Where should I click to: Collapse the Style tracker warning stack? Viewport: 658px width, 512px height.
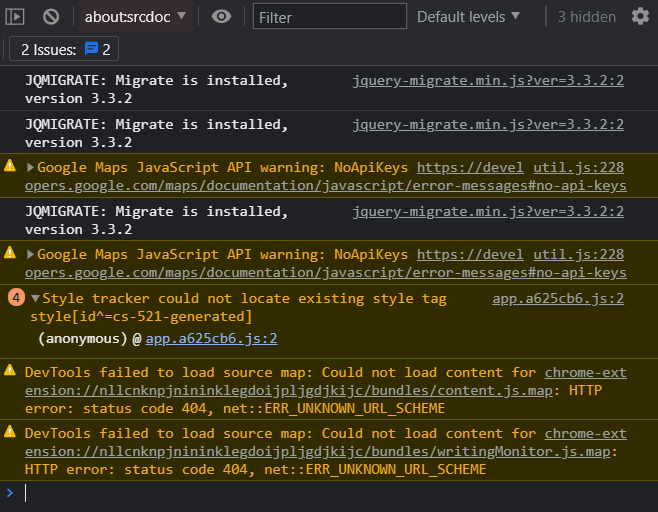36,298
